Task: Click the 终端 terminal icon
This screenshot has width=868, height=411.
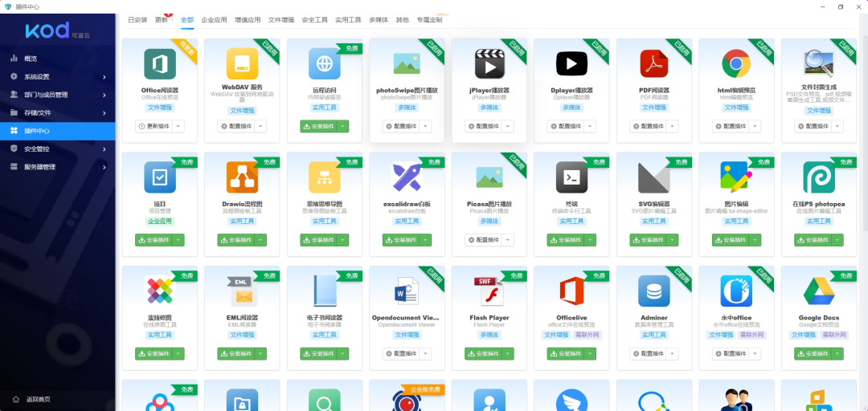Action: point(572,177)
